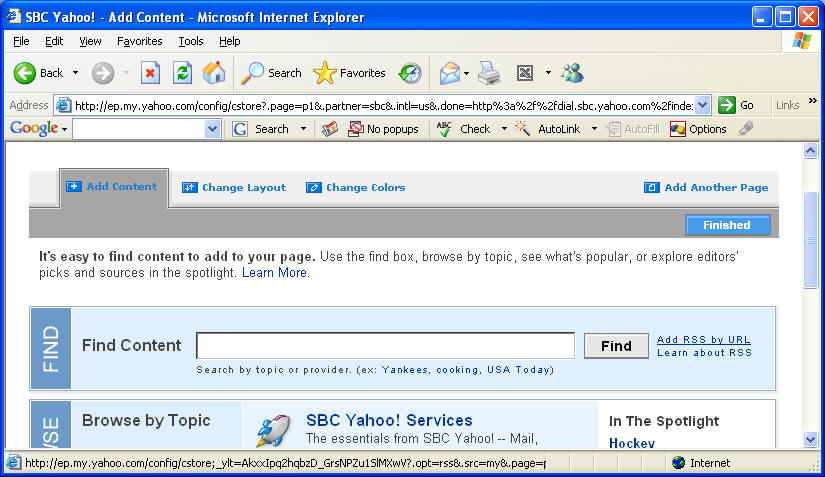Click the Yankees example link
The height and width of the screenshot is (477, 825).
pos(405,370)
